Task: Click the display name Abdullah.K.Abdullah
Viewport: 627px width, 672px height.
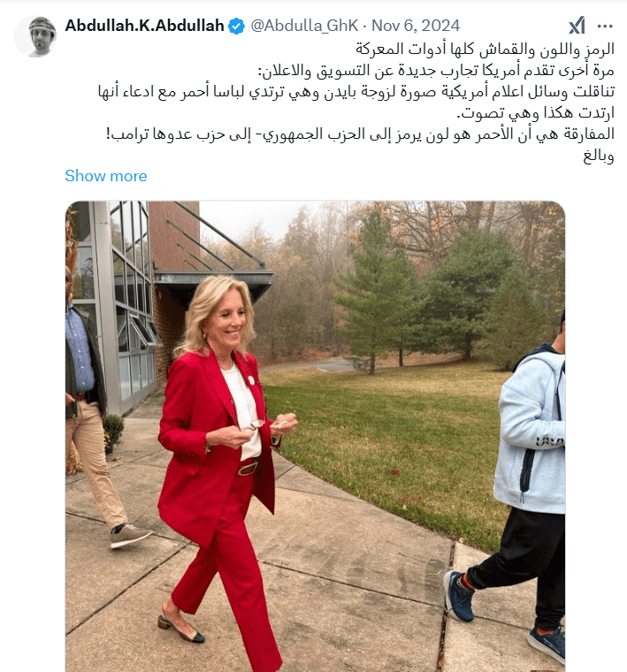Action: coord(144,26)
